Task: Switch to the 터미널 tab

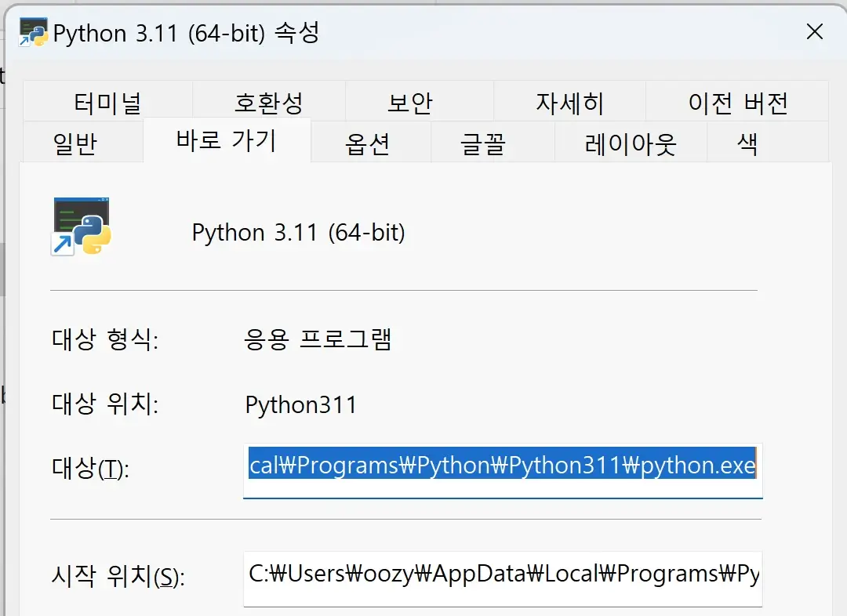Action: coord(107,101)
